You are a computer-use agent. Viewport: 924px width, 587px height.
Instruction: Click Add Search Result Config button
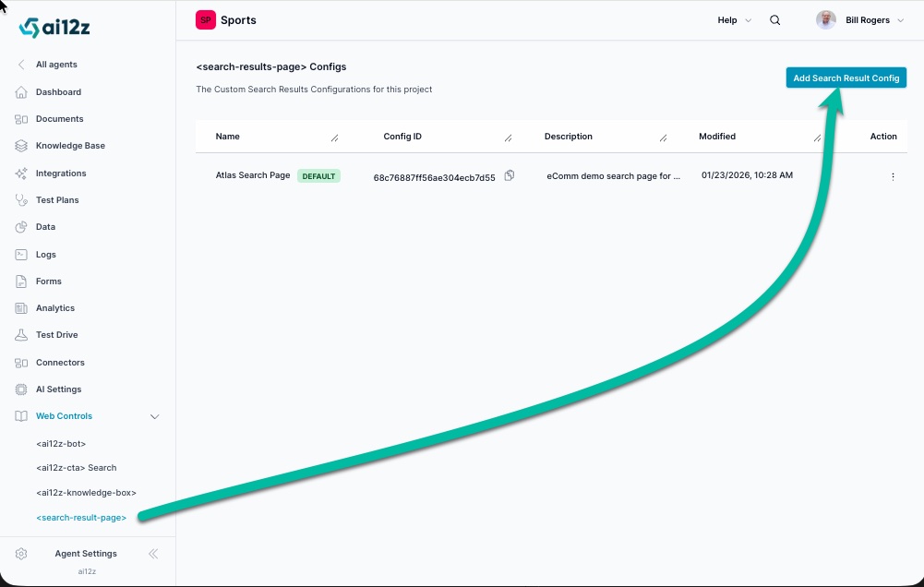pos(846,78)
